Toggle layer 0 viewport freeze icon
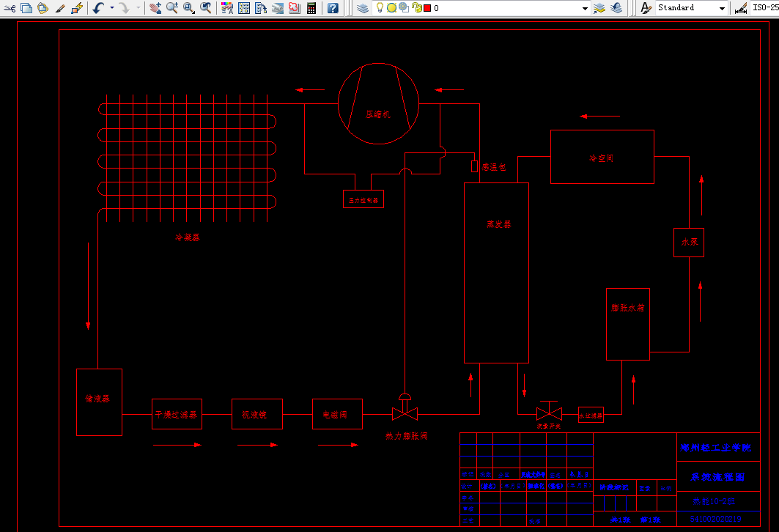 [x=403, y=7]
